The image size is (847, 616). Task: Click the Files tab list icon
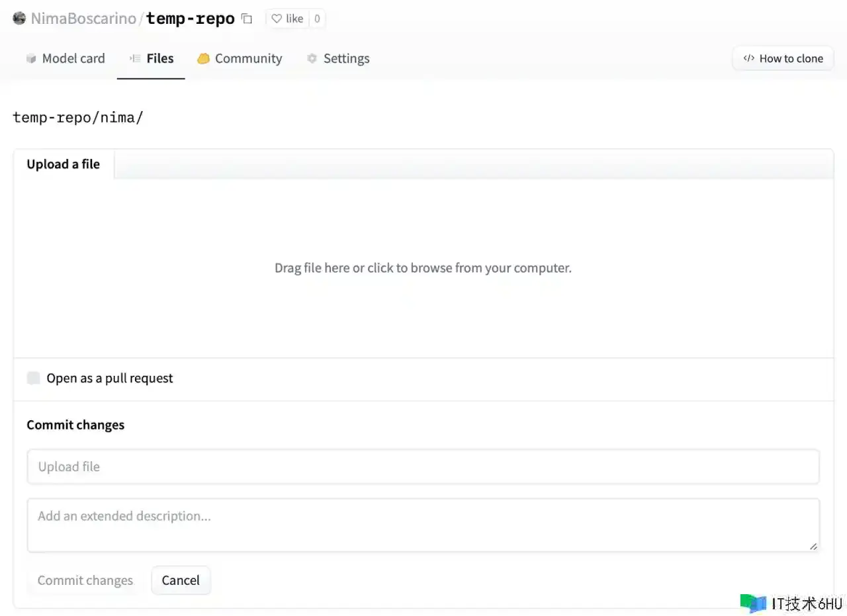pyautogui.click(x=135, y=58)
